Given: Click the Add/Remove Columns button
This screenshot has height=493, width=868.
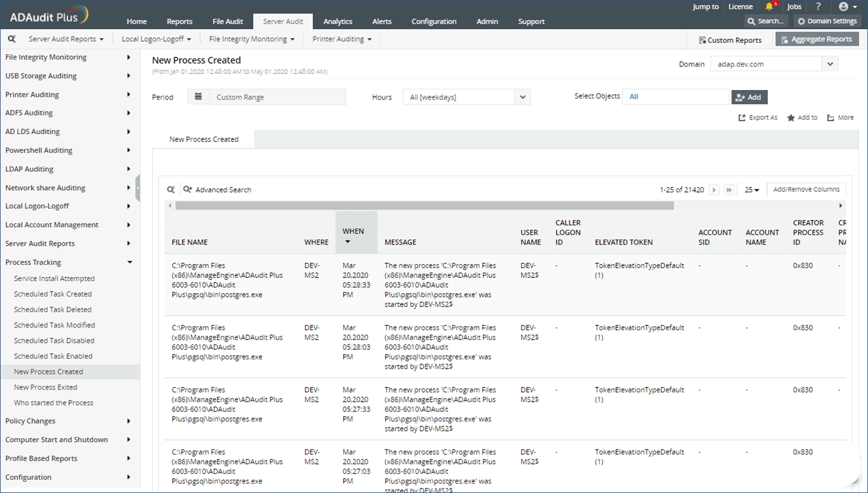Looking at the screenshot, I should (806, 189).
